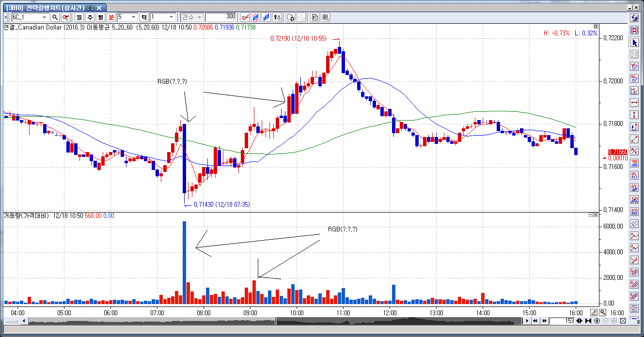Select the arrow pointer tool in sidebar
Image resolution: width=644 pixels, height=337 pixels.
click(x=634, y=42)
